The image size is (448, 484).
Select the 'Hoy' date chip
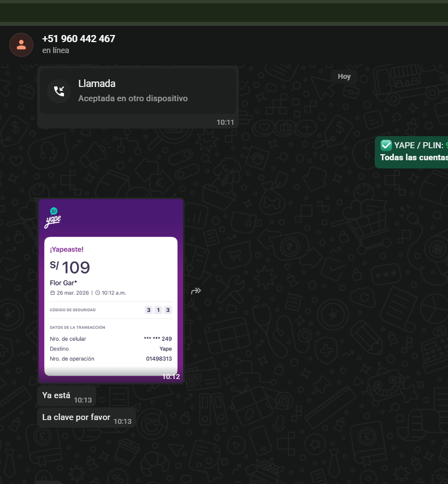344,77
